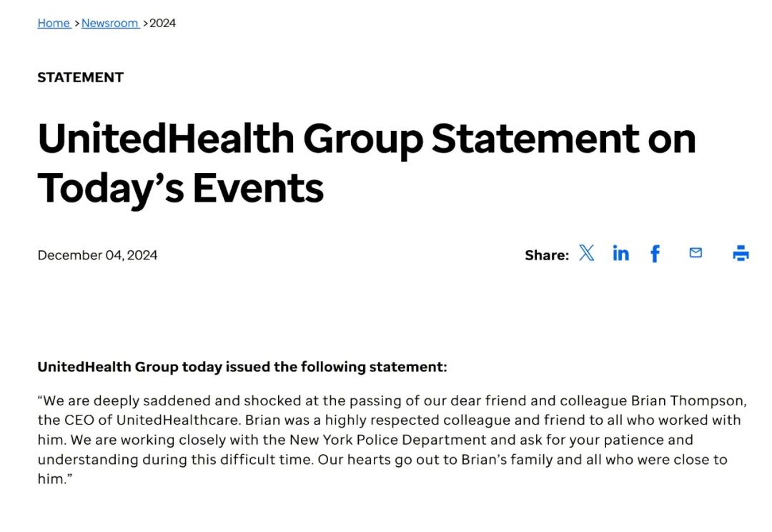Screen dimensions: 772x532
Task: Click the "Share:" label
Action: tap(547, 255)
